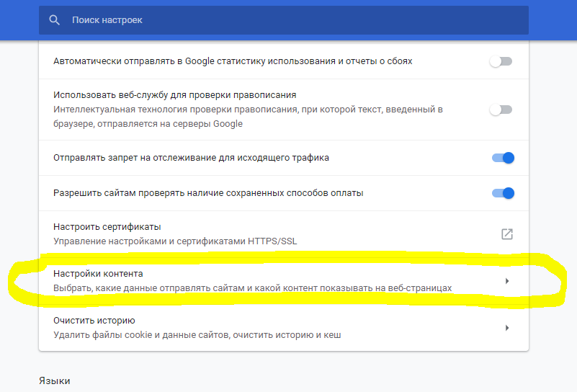Click 'Отправлять запрет на отслеживание' label
This screenshot has height=392, width=577.
[x=191, y=158]
